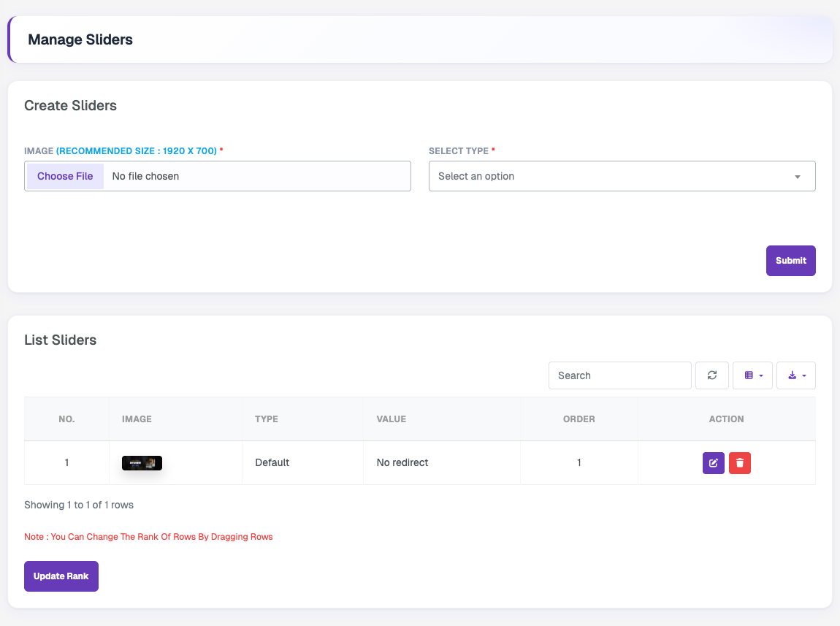The width and height of the screenshot is (840, 626).
Task: Click the NO. column header
Action: click(66, 419)
